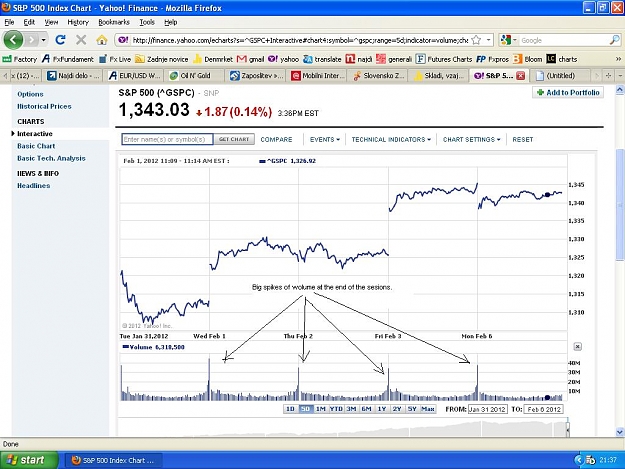Click the symbol name entry field
Screen dimensions: 625x469
click(x=167, y=139)
